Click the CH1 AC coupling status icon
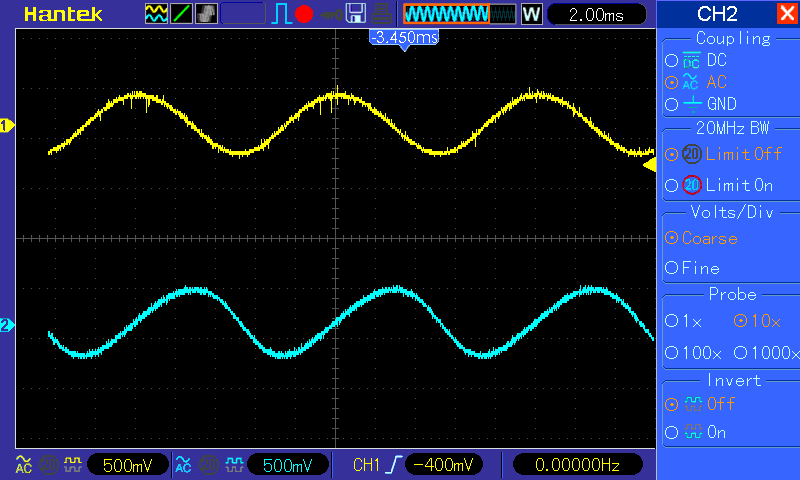The width and height of the screenshot is (800, 480). click(23, 465)
